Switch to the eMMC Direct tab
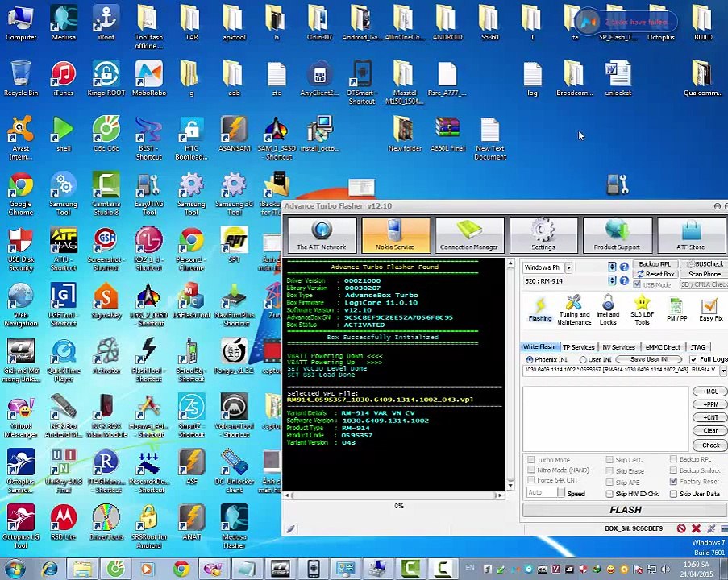The width and height of the screenshot is (728, 580). [x=663, y=346]
